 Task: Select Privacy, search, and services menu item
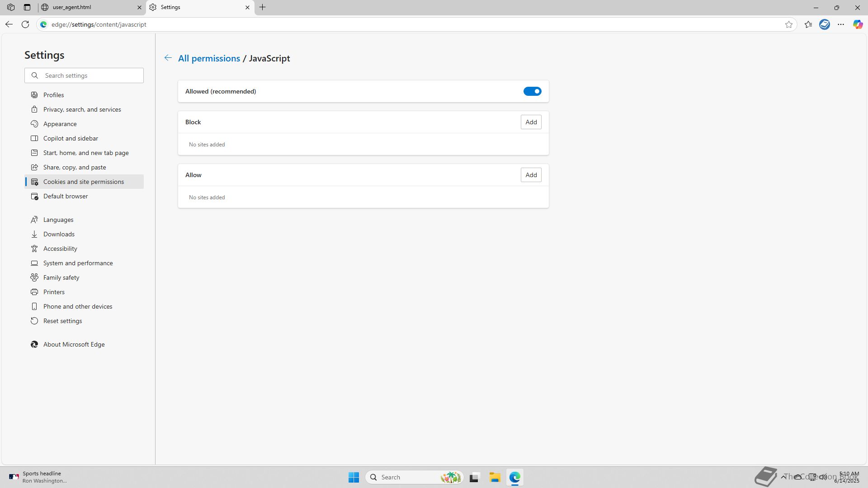pyautogui.click(x=82, y=109)
